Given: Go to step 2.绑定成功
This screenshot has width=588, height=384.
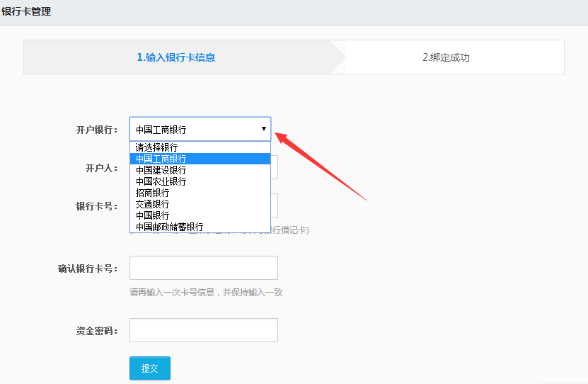Looking at the screenshot, I should click(x=446, y=57).
